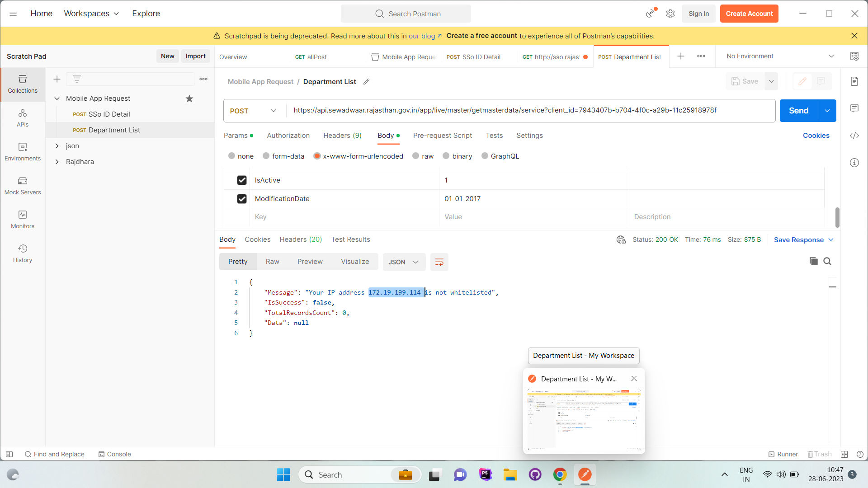
Task: Open the Mock Servers sidebar panel
Action: tap(23, 186)
